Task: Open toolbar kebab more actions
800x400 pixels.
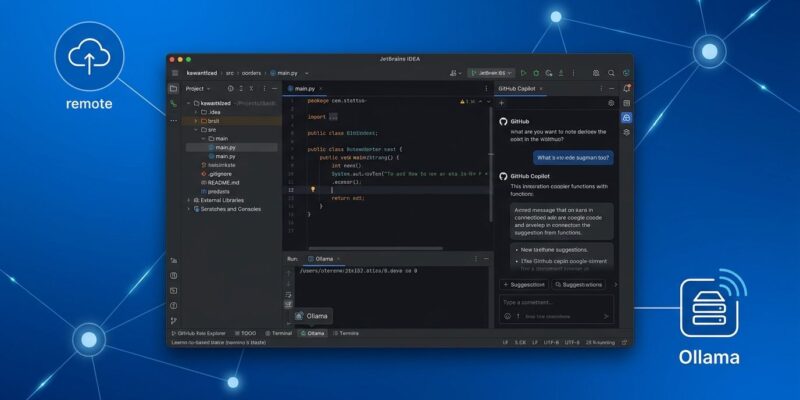Action: pos(573,73)
